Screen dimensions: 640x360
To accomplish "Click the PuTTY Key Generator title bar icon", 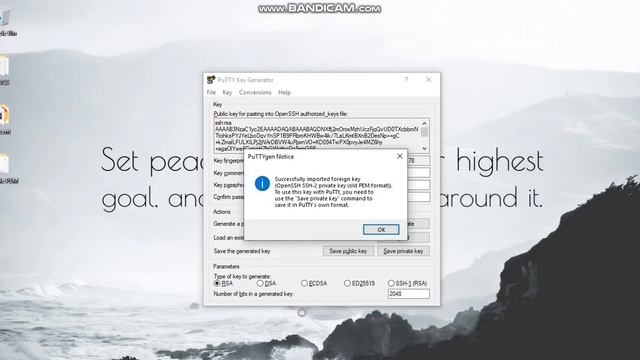I will tap(211, 80).
